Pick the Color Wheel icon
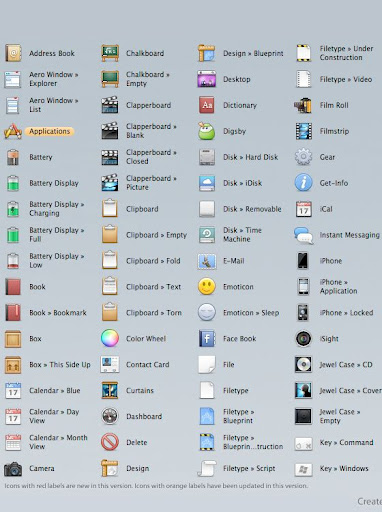This screenshot has height=512, width=382. tap(110, 338)
